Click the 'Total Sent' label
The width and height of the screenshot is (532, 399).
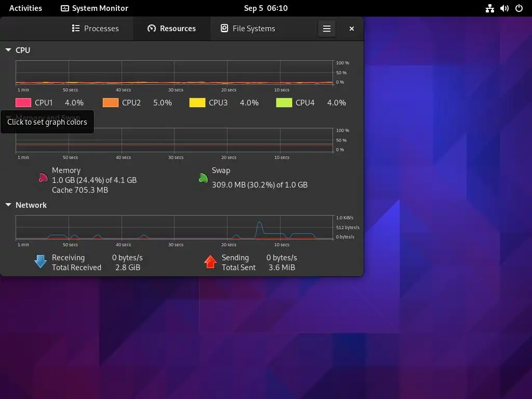point(238,268)
